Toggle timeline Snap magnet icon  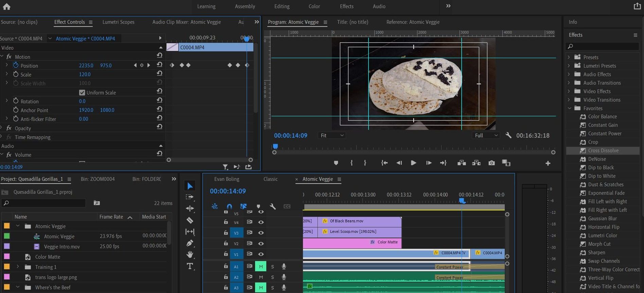(x=229, y=206)
